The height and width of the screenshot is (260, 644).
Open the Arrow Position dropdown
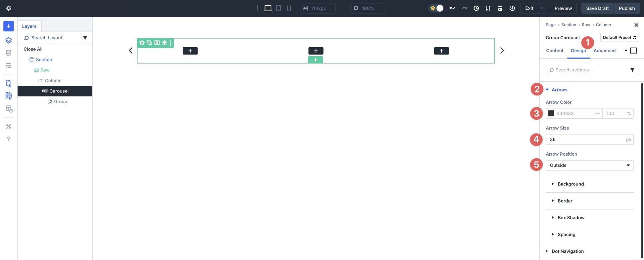click(x=589, y=165)
